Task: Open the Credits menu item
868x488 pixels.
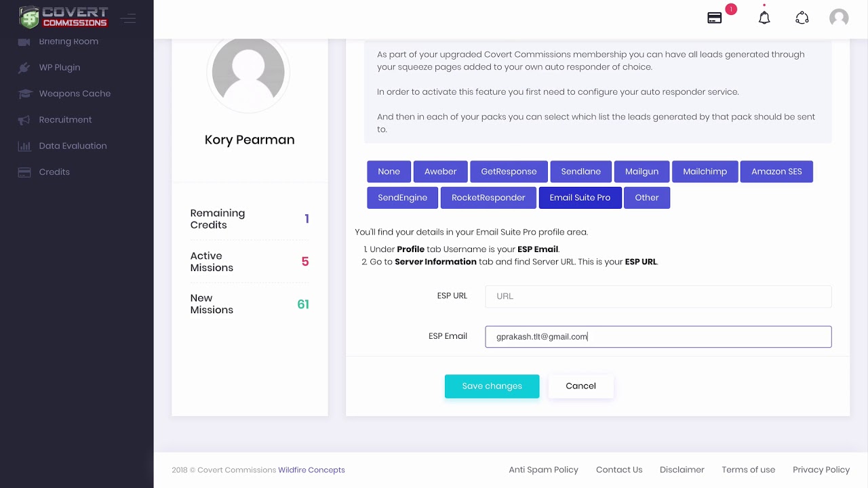Action: pos(54,172)
